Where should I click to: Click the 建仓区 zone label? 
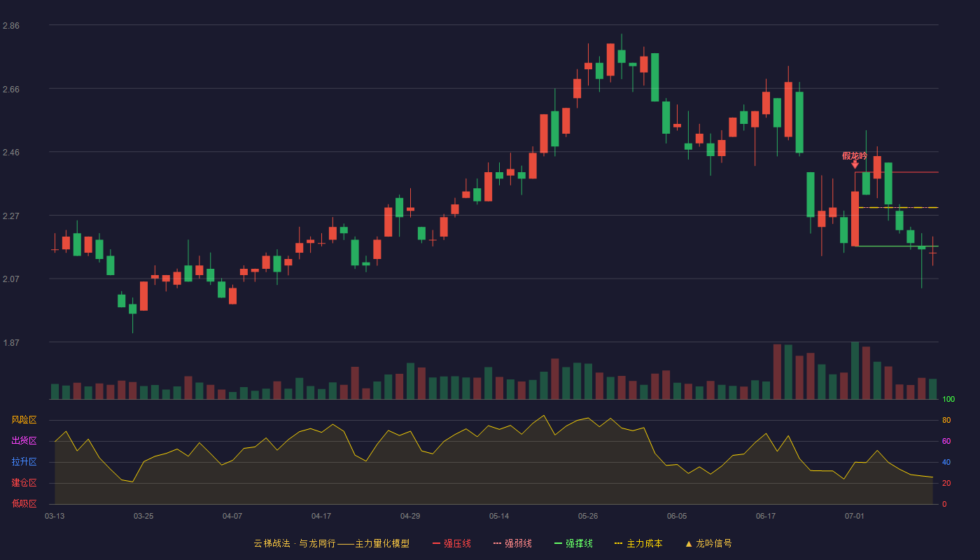tap(24, 483)
